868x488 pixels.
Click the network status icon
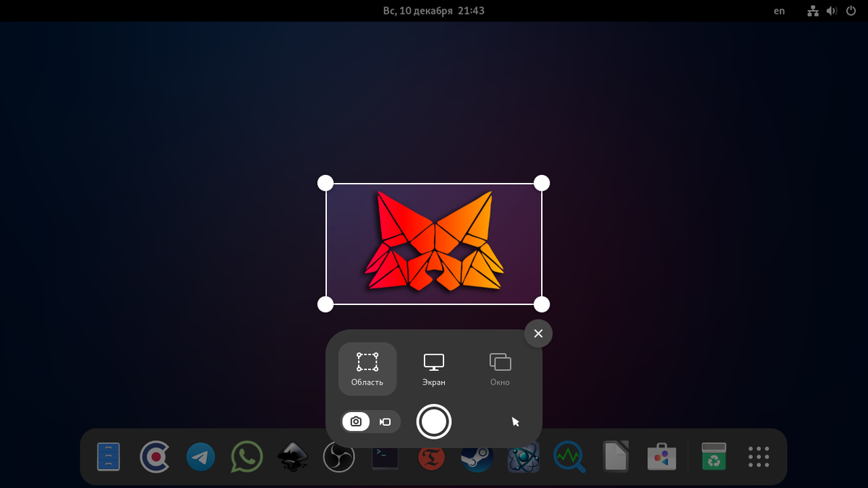(x=812, y=11)
